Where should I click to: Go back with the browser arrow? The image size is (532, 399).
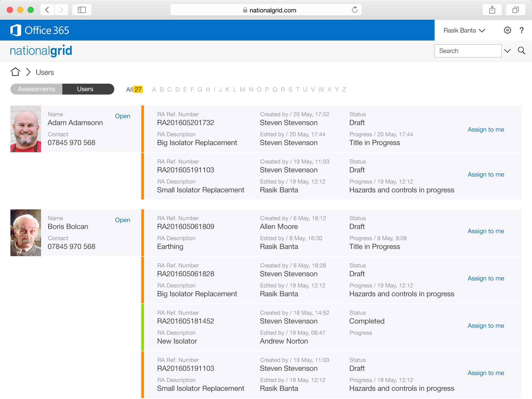(x=47, y=10)
